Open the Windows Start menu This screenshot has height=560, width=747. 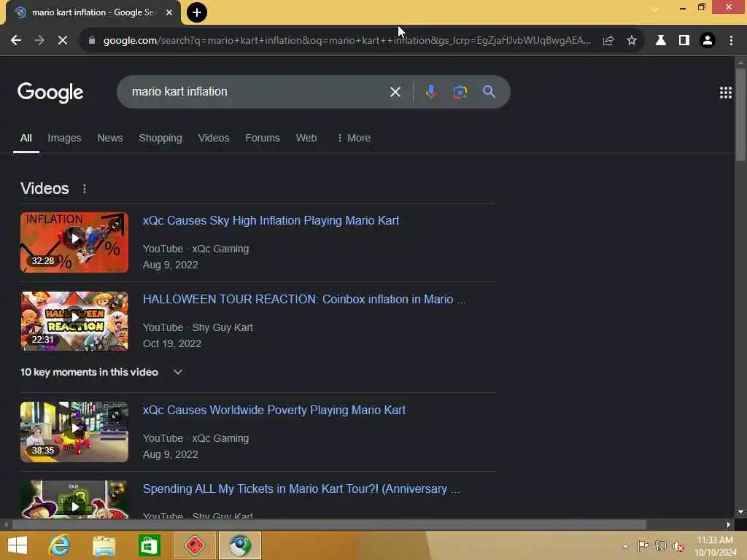click(18, 545)
